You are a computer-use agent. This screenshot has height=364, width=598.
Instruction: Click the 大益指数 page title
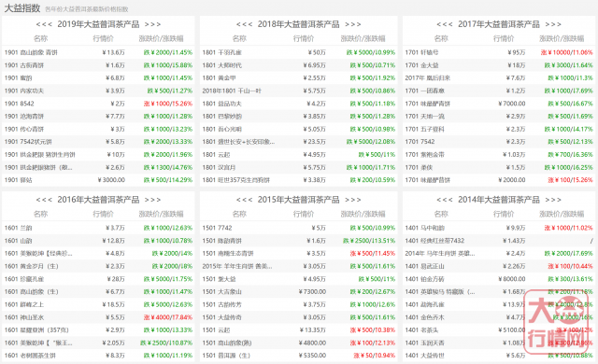22,8
